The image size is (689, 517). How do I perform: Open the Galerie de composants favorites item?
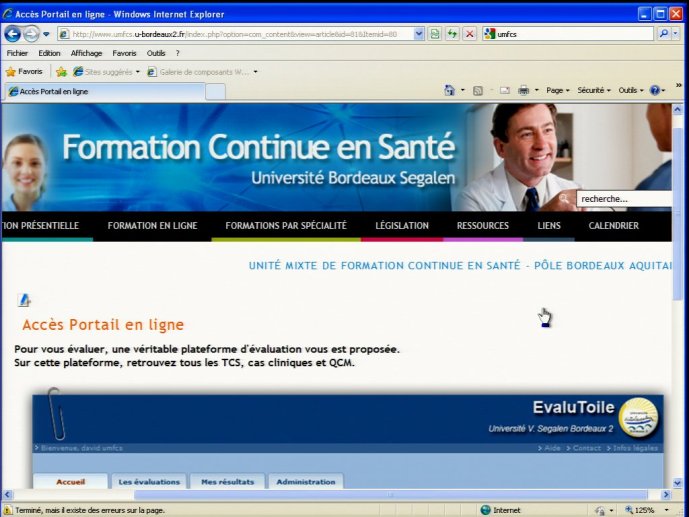click(202, 72)
